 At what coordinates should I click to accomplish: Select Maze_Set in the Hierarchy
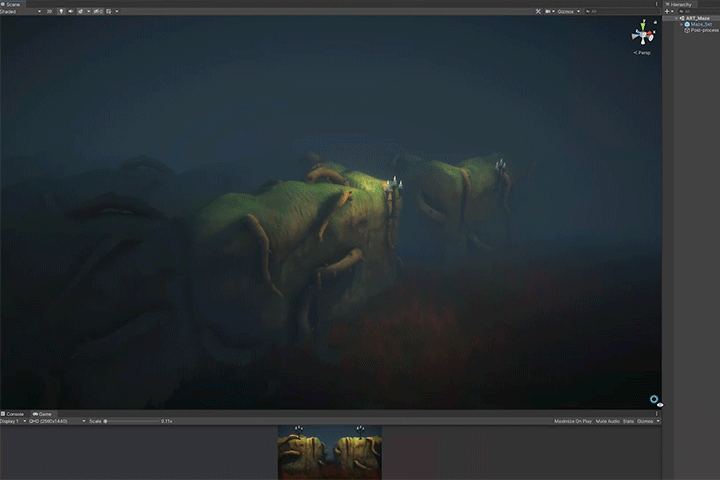(701, 24)
